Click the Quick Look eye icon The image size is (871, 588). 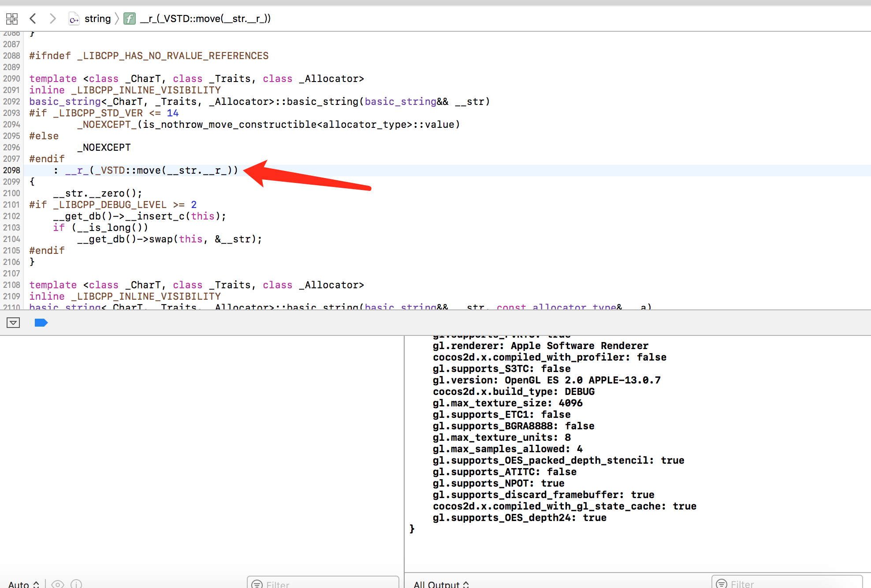57,584
